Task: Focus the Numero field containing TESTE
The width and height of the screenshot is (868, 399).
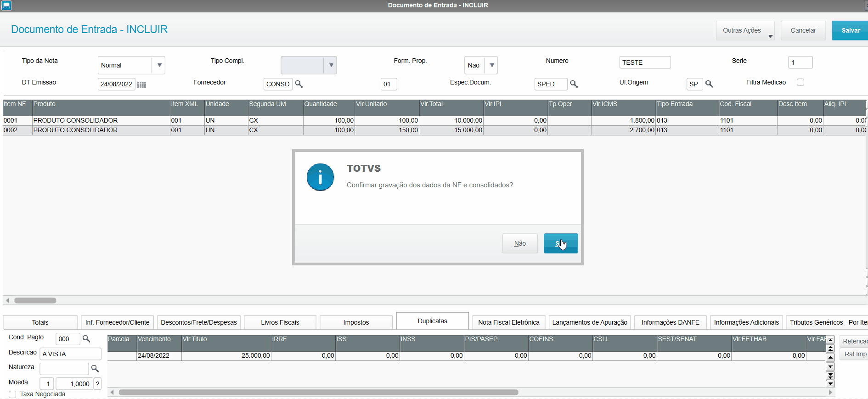Action: click(645, 62)
